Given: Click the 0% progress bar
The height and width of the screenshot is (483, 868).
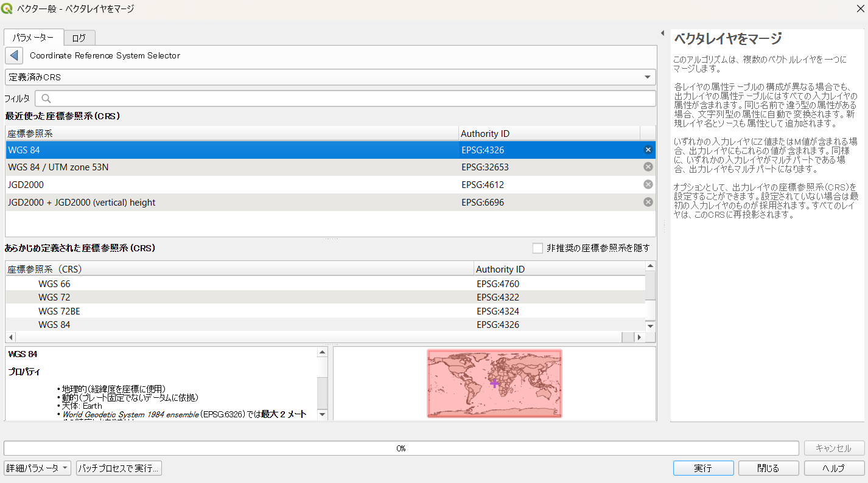Looking at the screenshot, I should pyautogui.click(x=401, y=448).
